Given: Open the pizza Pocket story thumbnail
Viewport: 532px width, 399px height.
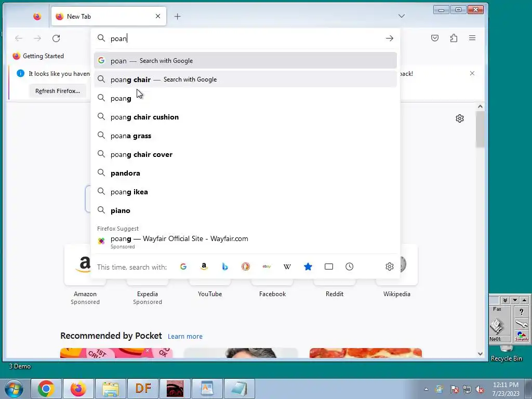Looking at the screenshot, I should 366,353.
